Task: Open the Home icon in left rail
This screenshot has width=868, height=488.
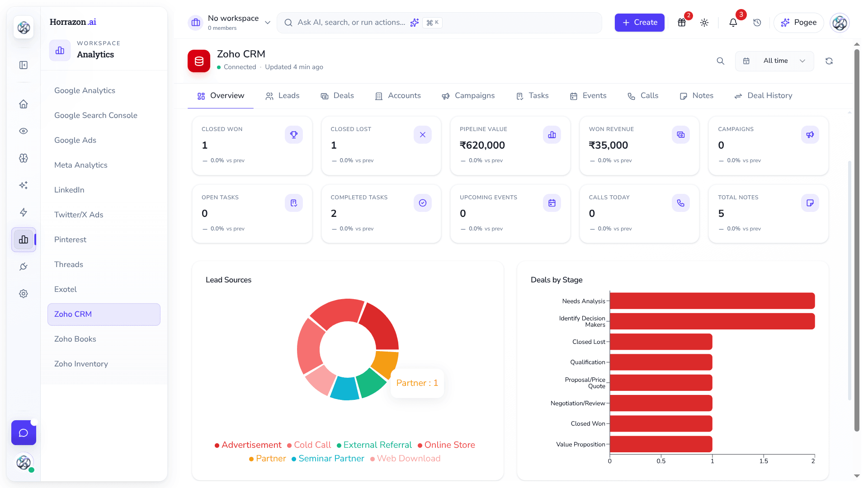Action: pyautogui.click(x=24, y=104)
